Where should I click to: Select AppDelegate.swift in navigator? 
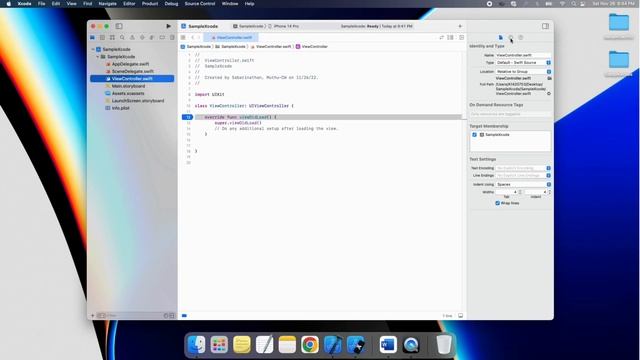coord(130,64)
